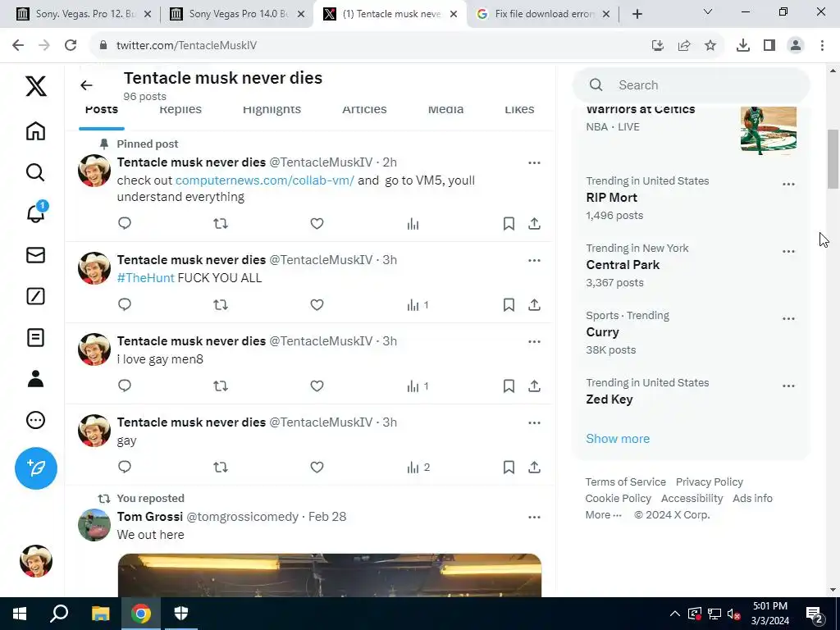Open Explore search icon in sidebar
The width and height of the screenshot is (840, 630).
pyautogui.click(x=35, y=172)
